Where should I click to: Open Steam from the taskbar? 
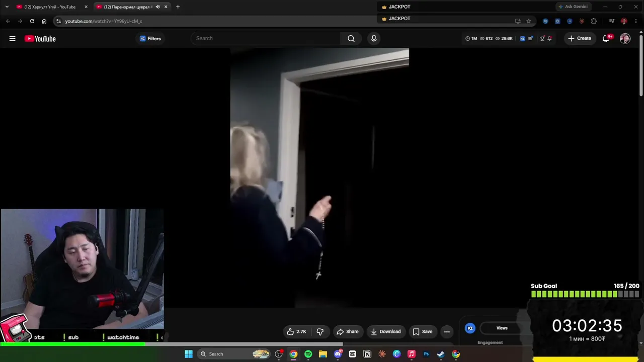pyautogui.click(x=441, y=354)
